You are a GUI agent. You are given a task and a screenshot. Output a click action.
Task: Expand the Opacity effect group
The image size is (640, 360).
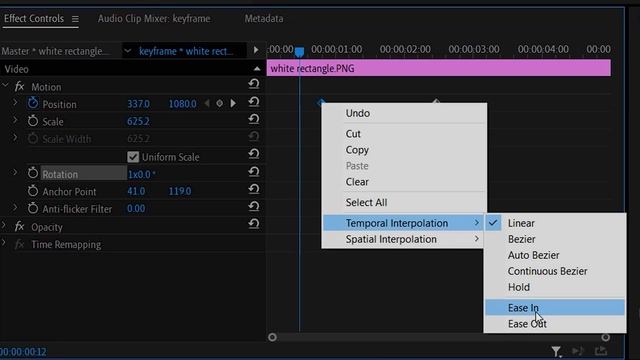pos(4,226)
